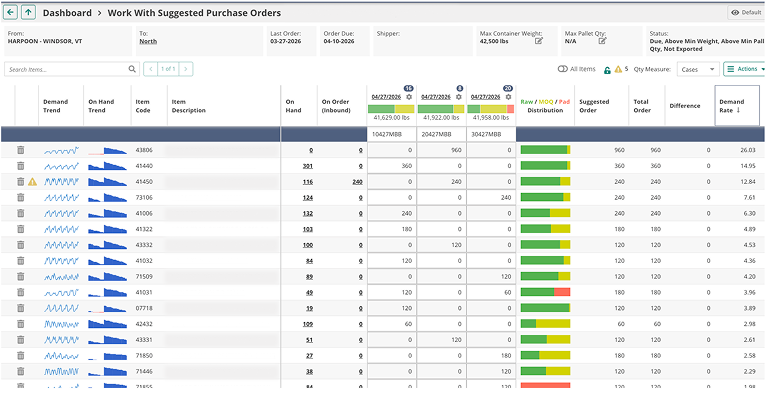This screenshot has height=396, width=766.
Task: Open the North destination link
Action: [148, 42]
